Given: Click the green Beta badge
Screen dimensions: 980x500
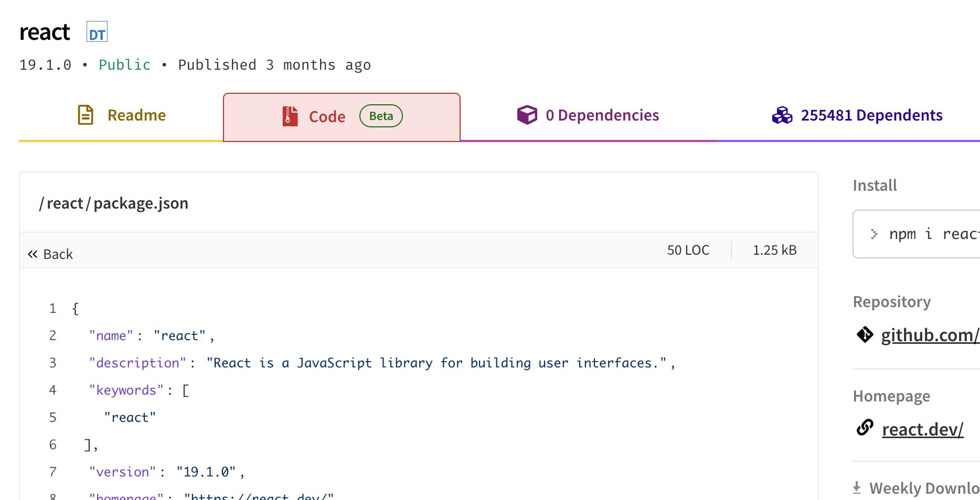Looking at the screenshot, I should [381, 116].
